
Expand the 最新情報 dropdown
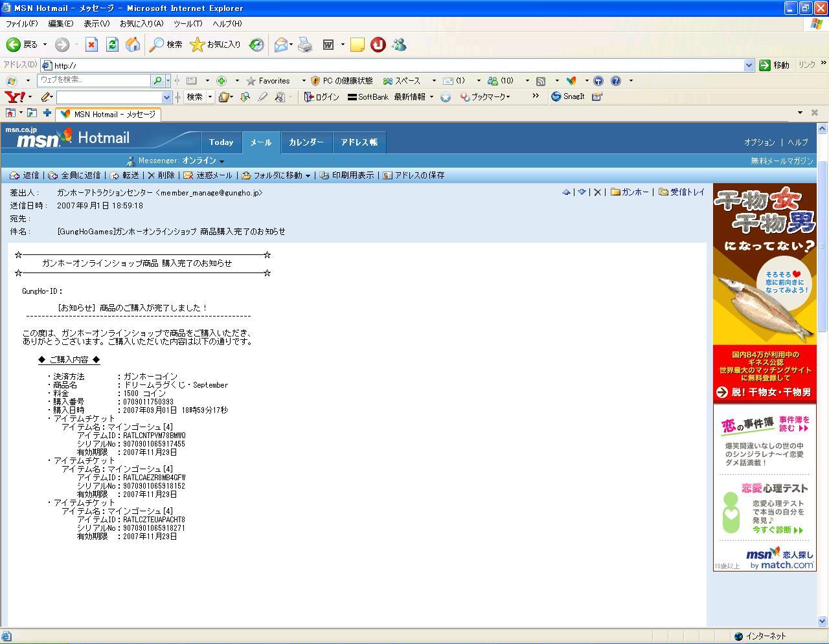pos(431,97)
